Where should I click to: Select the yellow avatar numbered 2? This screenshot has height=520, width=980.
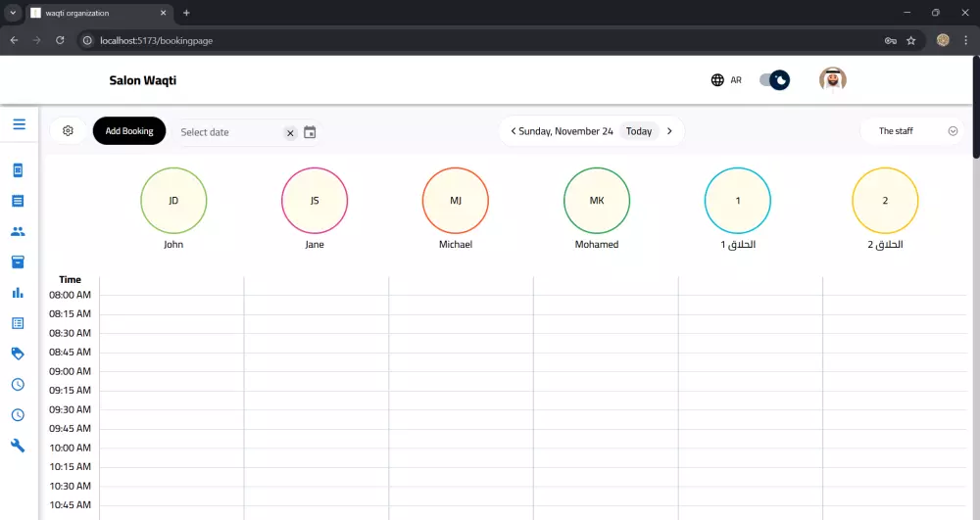point(885,201)
